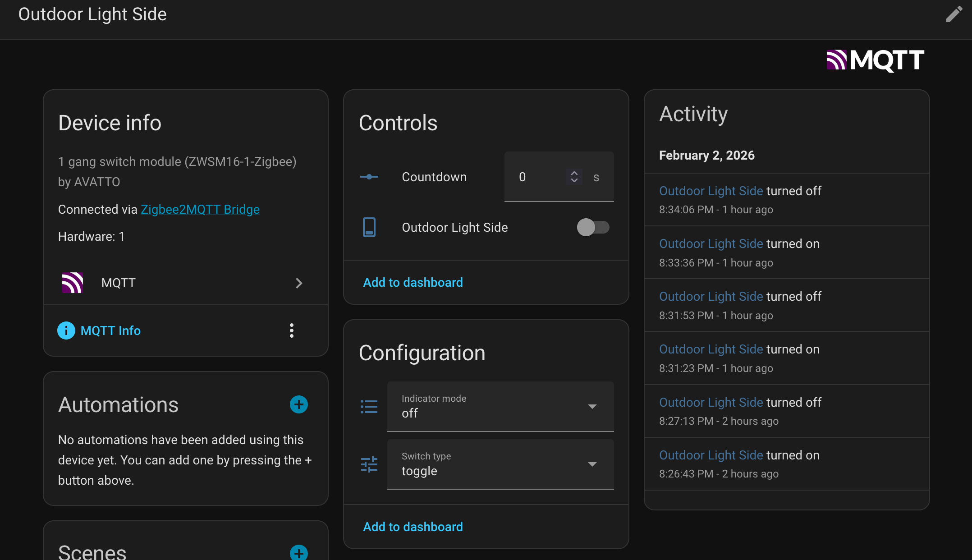972x560 pixels.
Task: Click Add to dashboard under Controls
Action: click(413, 282)
